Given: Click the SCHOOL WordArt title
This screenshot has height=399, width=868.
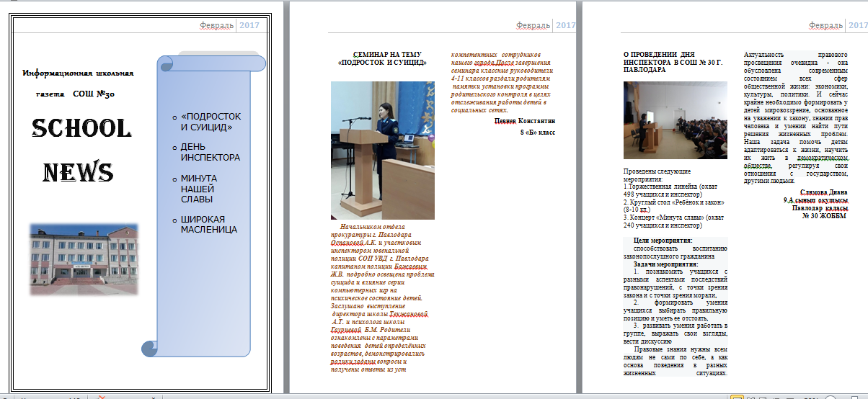Looking at the screenshot, I should 81,129.
